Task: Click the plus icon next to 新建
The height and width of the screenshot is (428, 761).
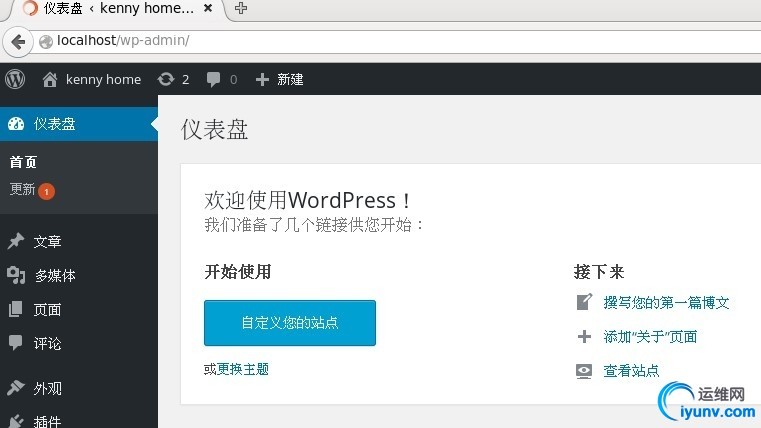Action: (262, 79)
